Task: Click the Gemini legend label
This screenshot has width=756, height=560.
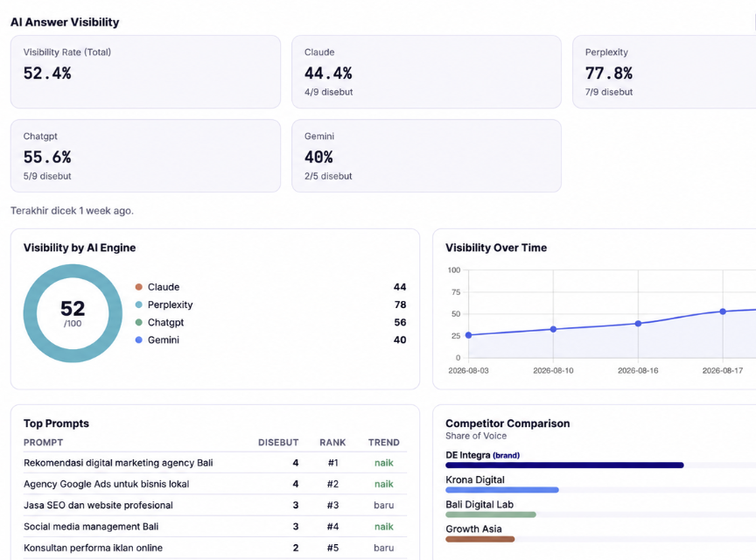Action: click(164, 340)
